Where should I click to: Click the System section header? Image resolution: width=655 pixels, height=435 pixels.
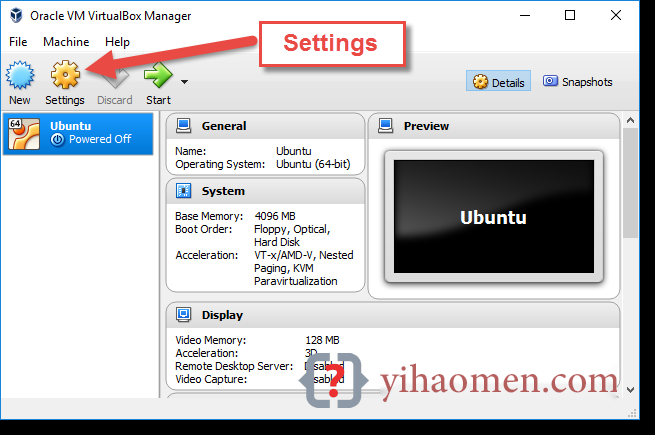tap(265, 191)
